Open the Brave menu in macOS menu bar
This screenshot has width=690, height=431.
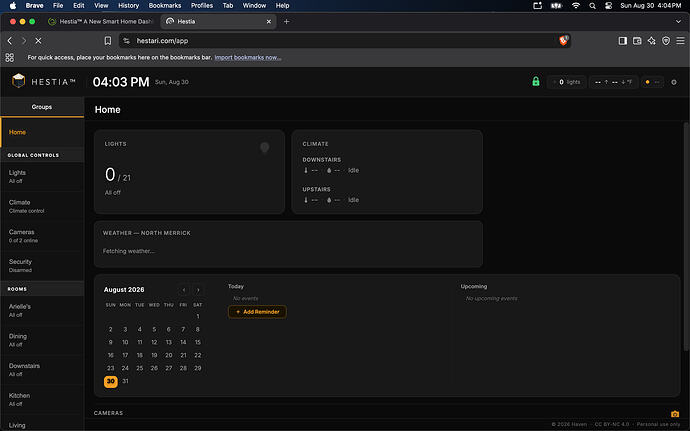(x=34, y=5)
